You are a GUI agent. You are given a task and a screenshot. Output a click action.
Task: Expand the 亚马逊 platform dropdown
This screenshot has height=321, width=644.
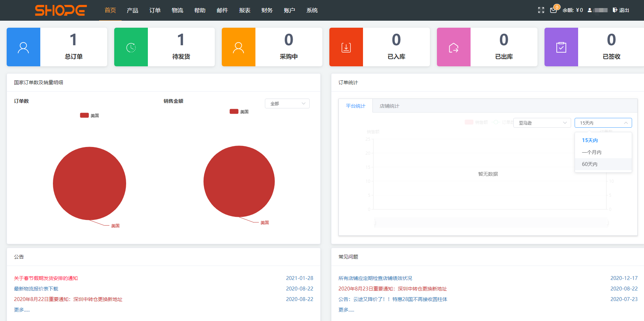click(x=542, y=123)
